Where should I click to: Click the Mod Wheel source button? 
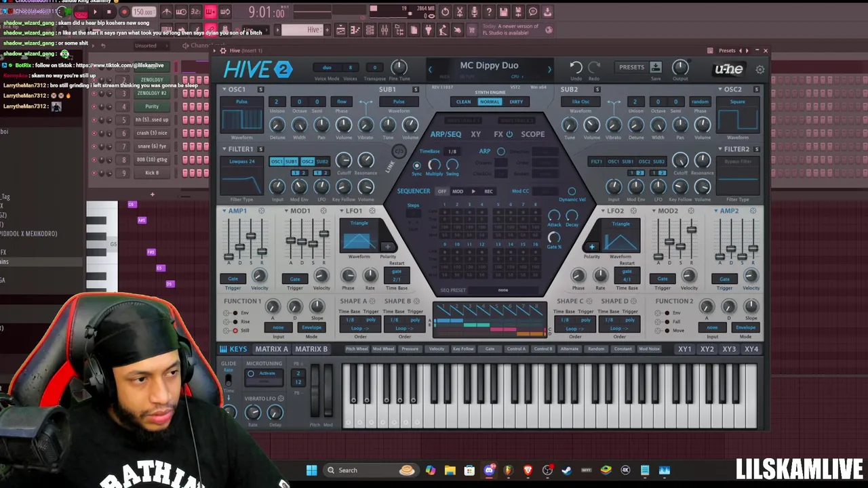pyautogui.click(x=383, y=349)
